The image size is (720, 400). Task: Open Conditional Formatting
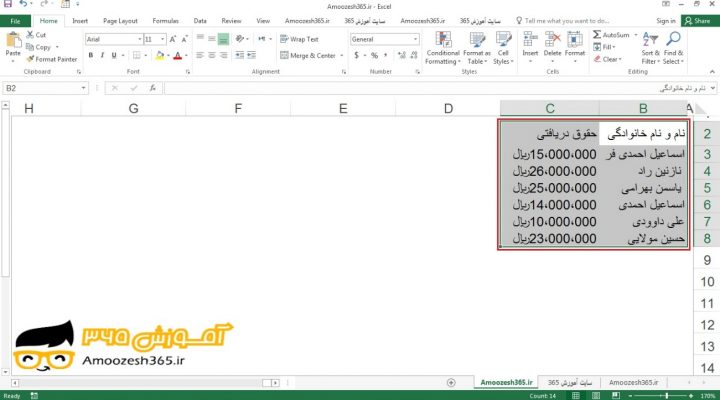tap(443, 48)
